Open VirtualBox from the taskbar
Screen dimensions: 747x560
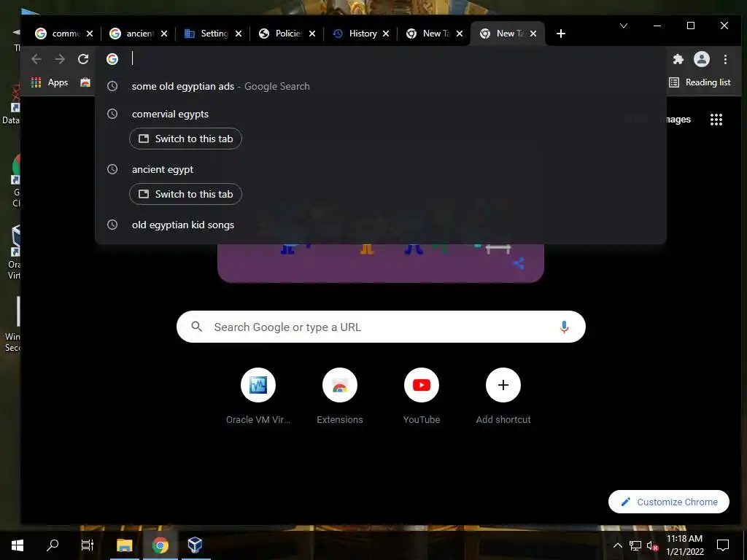[196, 545]
